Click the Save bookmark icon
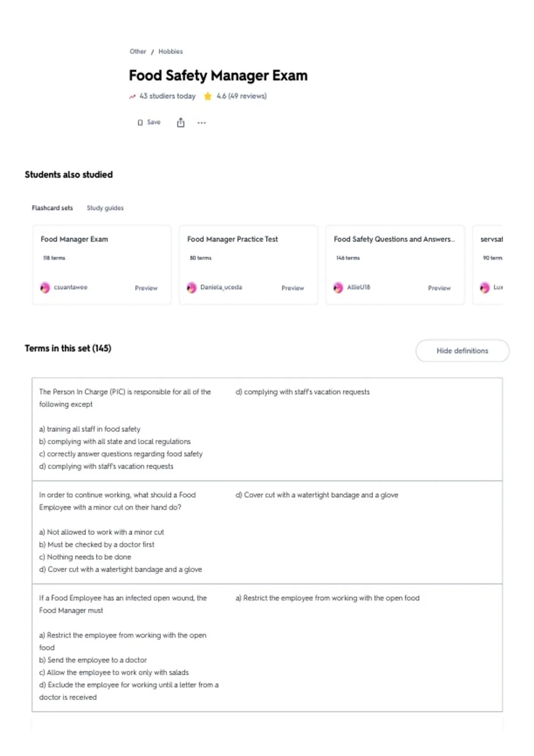This screenshot has width=534, height=756. pos(140,122)
